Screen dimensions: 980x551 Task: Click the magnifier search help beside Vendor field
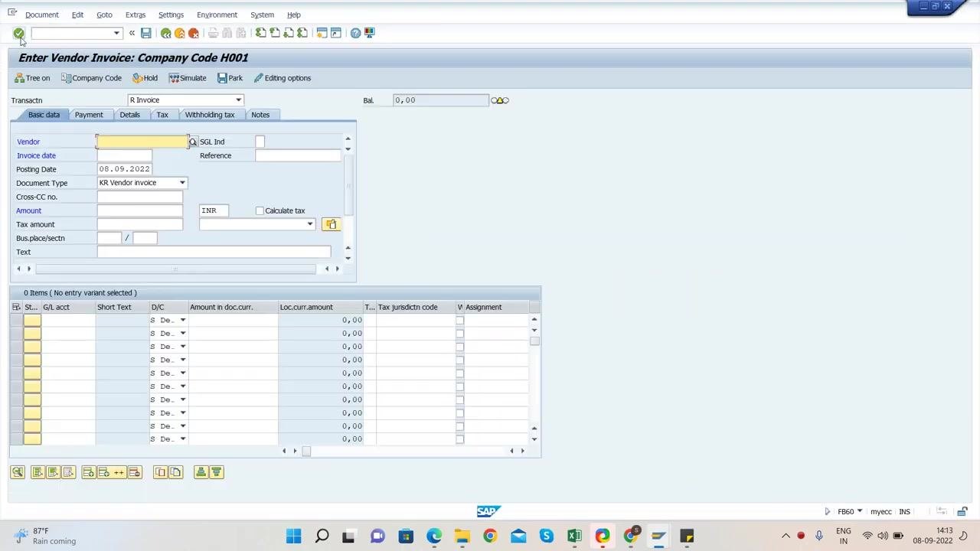[x=193, y=142]
